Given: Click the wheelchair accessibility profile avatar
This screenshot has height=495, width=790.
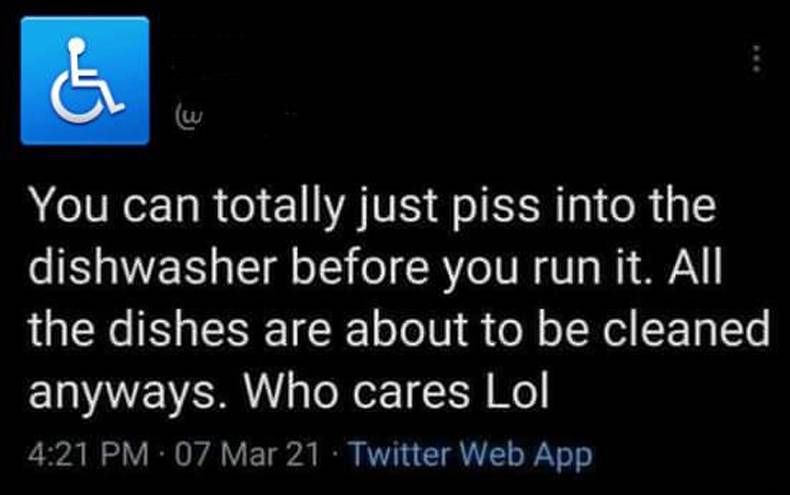Looking at the screenshot, I should 85,80.
